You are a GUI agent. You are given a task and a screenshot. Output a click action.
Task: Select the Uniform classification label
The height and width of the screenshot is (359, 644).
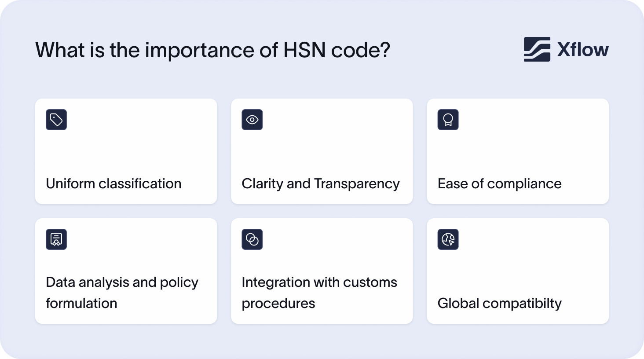(113, 183)
